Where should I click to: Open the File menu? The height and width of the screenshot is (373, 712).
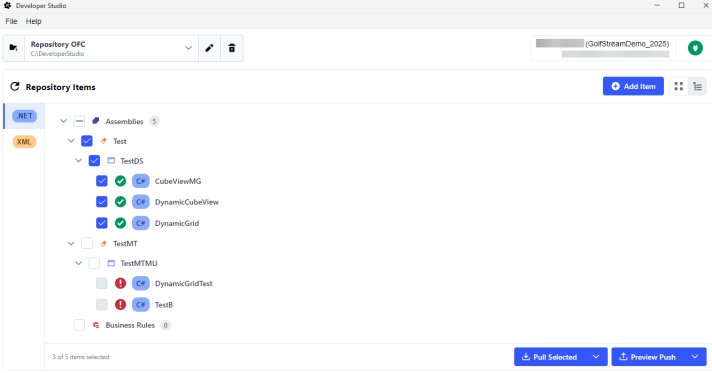pyautogui.click(x=11, y=21)
